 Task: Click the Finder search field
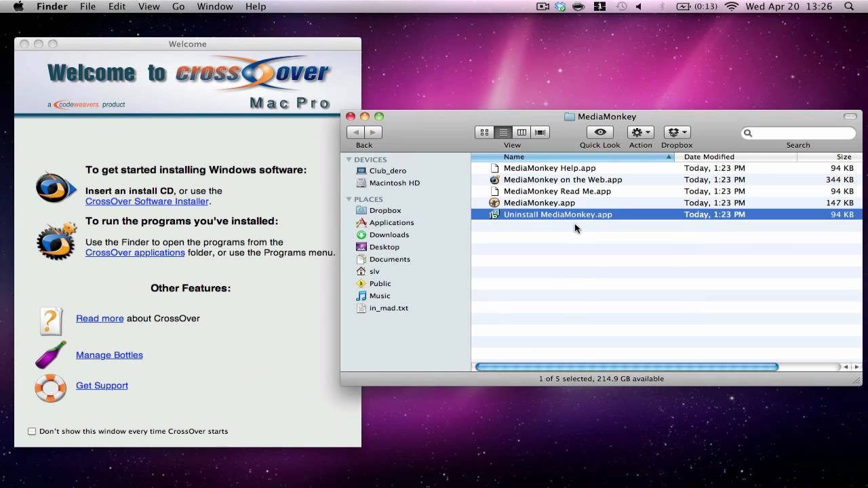[x=798, y=133]
